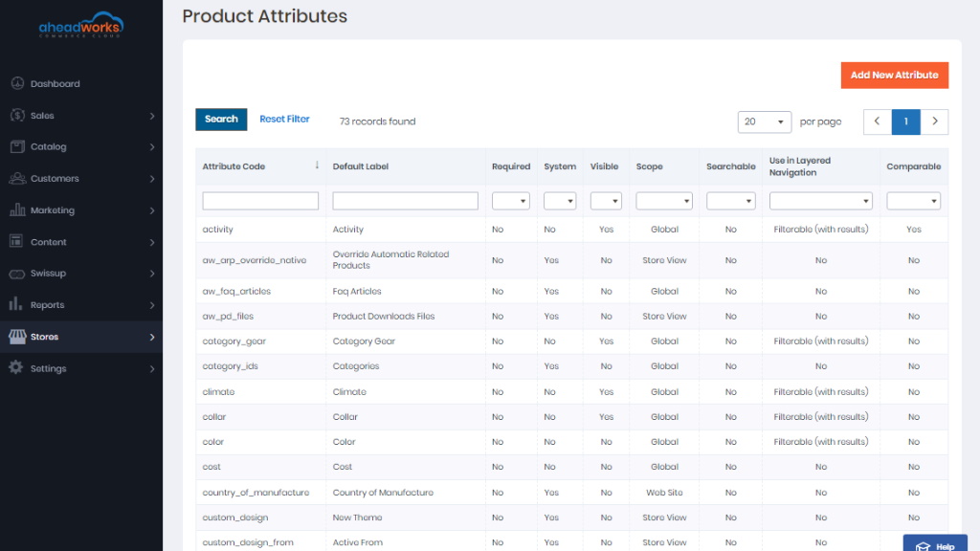Image resolution: width=980 pixels, height=551 pixels.
Task: Open the System filter dropdown
Action: pos(560,201)
